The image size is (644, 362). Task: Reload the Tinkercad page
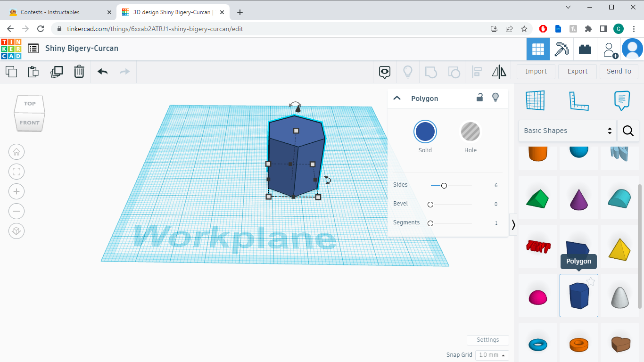tap(41, 29)
